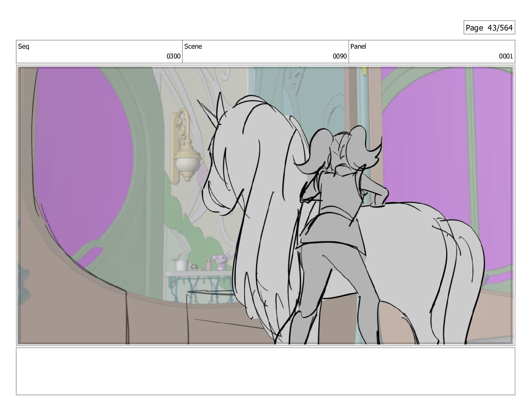Select the scene number 0090

340,56
